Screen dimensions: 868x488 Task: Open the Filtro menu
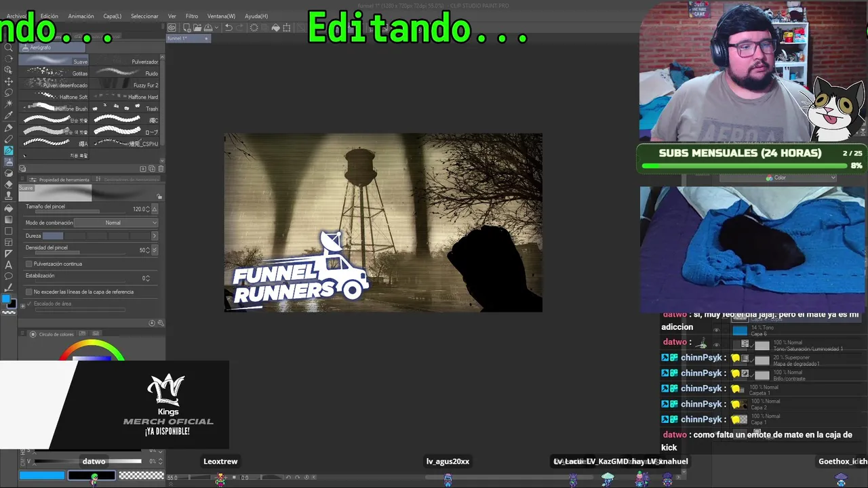192,16
